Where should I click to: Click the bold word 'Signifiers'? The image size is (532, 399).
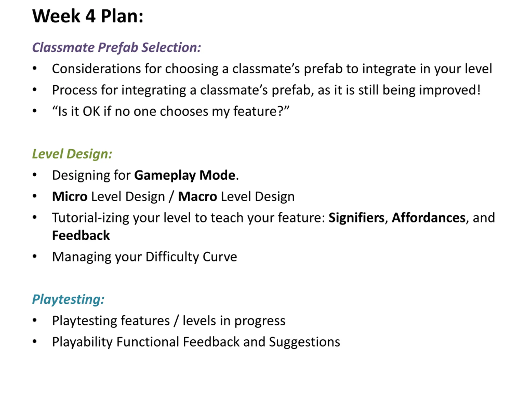point(357,218)
